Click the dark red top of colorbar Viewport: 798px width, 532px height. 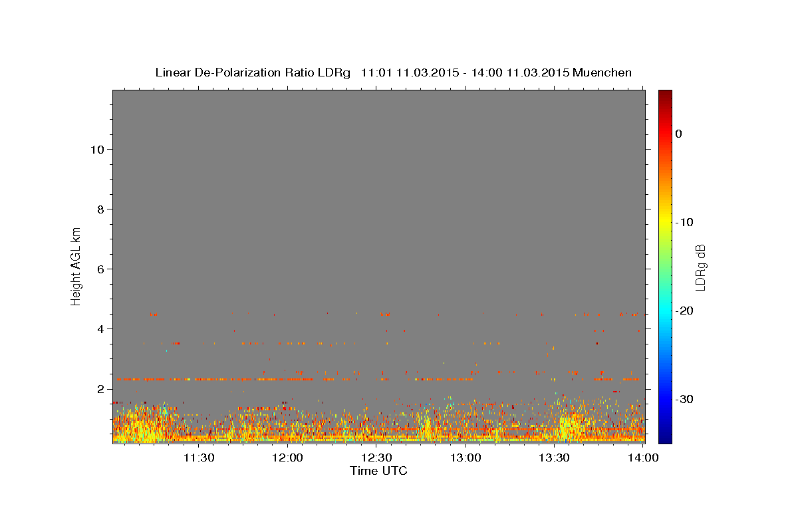click(x=665, y=96)
